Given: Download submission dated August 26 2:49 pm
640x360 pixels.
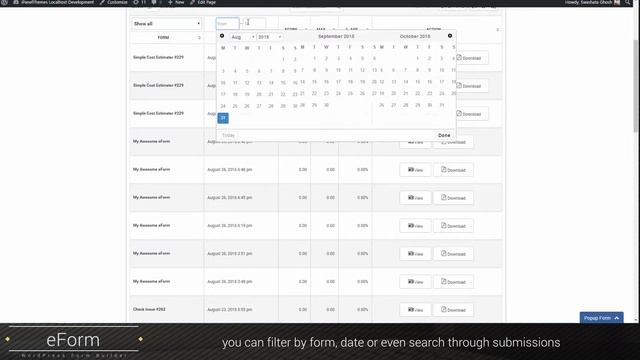Looking at the screenshot, I should (453, 282).
